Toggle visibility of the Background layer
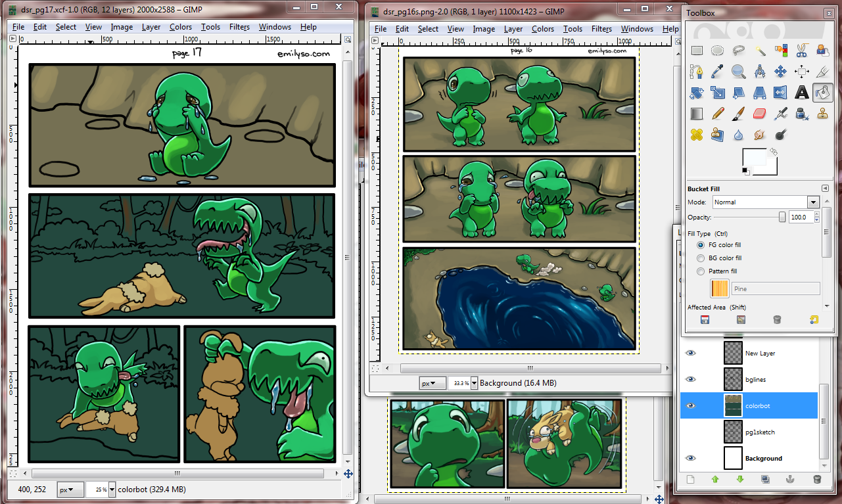This screenshot has height=504, width=842. click(x=690, y=459)
